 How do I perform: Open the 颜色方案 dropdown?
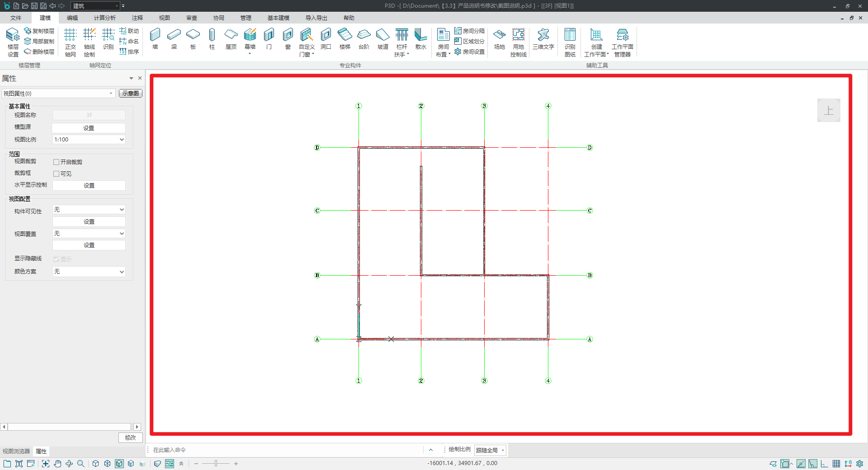(89, 272)
